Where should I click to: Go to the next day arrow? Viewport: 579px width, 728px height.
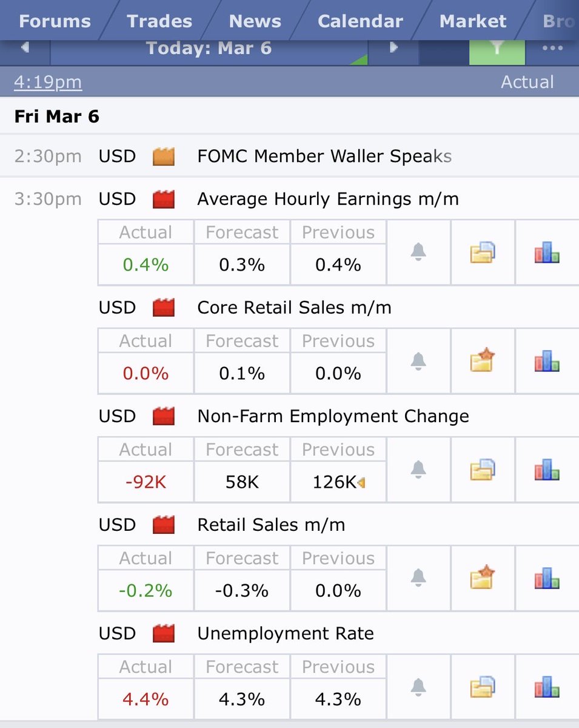tap(393, 48)
